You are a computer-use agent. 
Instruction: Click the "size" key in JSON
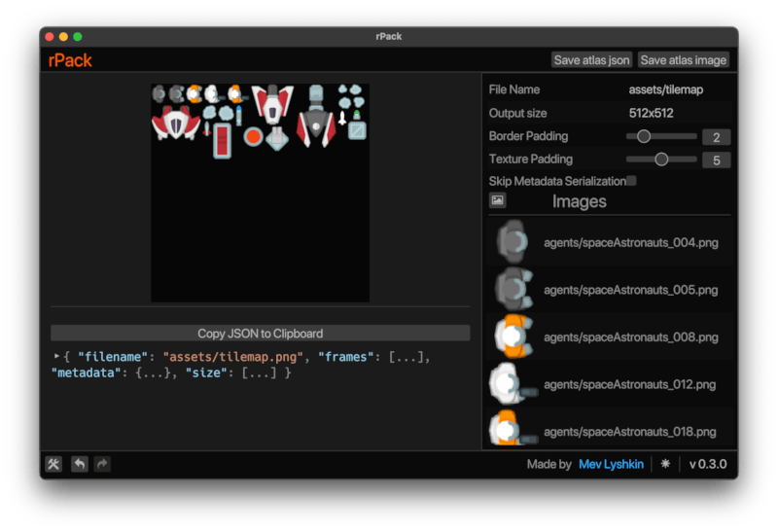point(206,372)
